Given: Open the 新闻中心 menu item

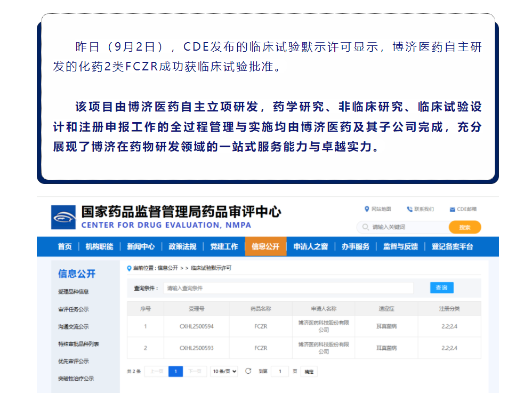Looking at the screenshot, I should tap(141, 246).
